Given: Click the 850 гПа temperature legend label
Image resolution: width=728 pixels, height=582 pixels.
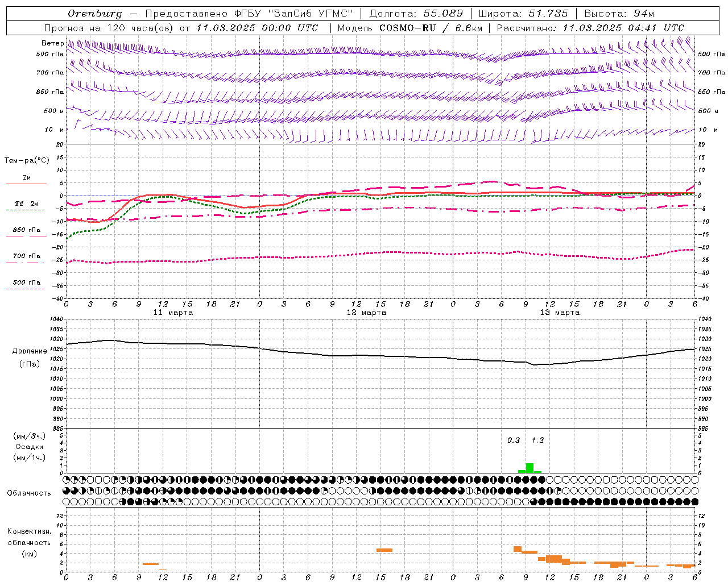Looking at the screenshot, I should [x=27, y=230].
